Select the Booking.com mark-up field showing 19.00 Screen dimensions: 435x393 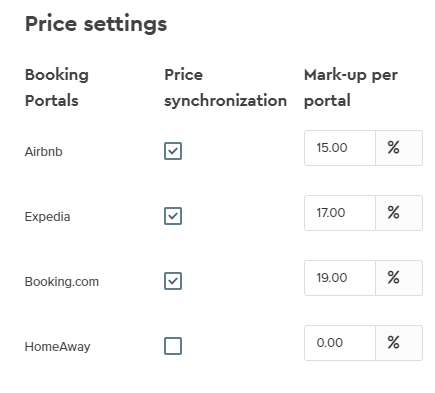(340, 278)
